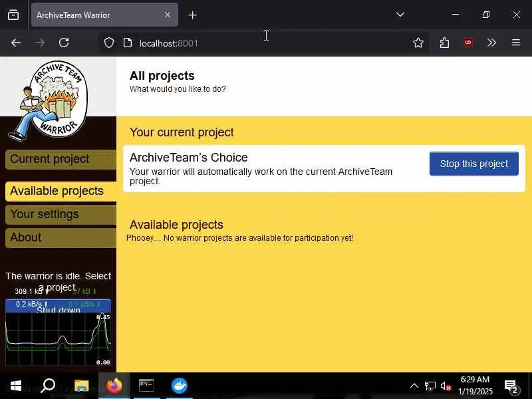Image resolution: width=532 pixels, height=399 pixels.
Task: Open the tracking protection shield
Action: point(109,43)
